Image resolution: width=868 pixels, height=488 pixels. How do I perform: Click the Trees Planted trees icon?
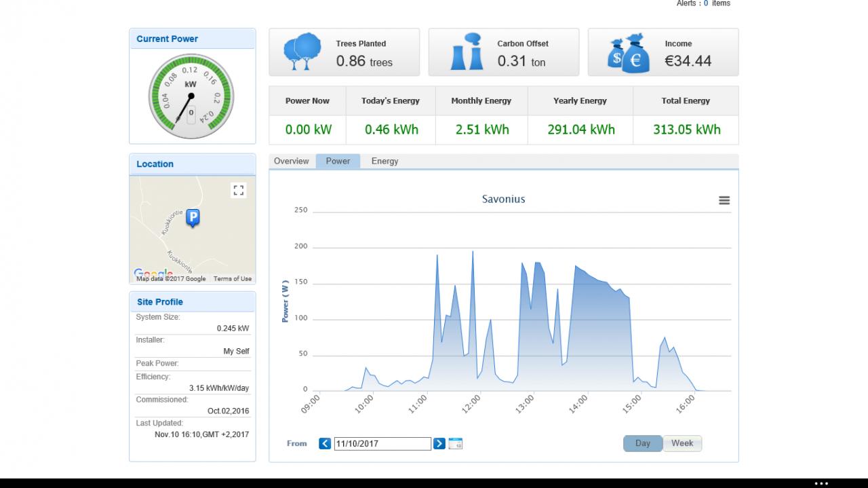point(302,52)
